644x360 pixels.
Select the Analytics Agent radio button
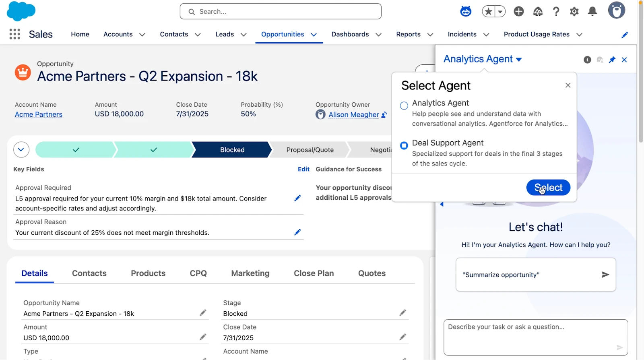[404, 106]
